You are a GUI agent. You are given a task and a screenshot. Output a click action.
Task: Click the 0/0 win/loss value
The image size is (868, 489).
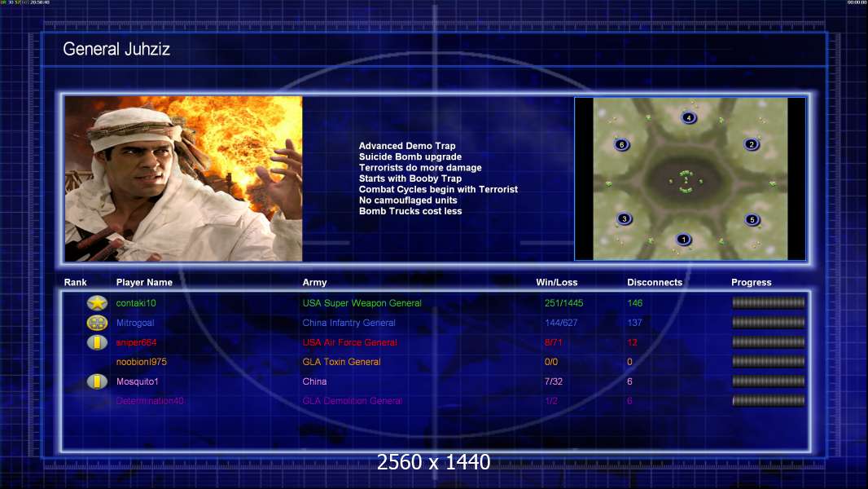point(551,362)
